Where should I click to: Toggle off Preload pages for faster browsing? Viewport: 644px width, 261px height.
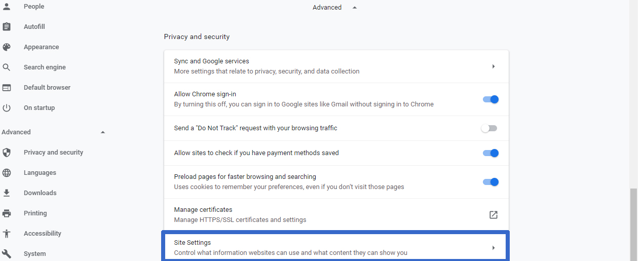(490, 182)
